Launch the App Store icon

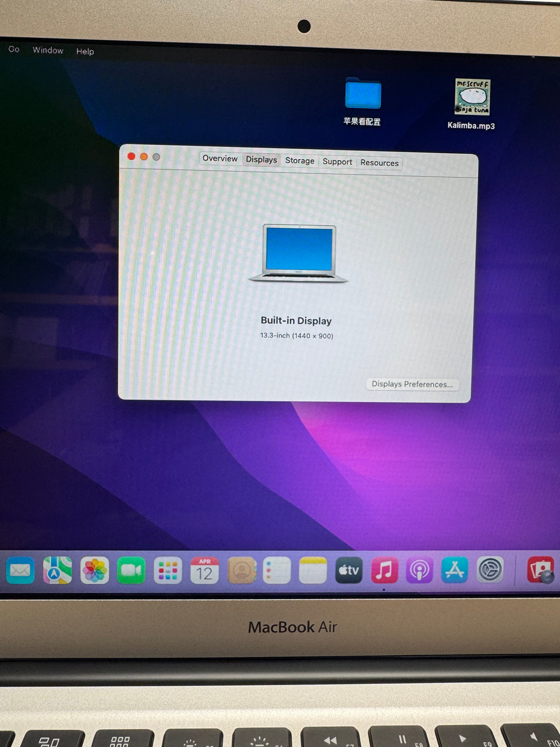point(454,570)
